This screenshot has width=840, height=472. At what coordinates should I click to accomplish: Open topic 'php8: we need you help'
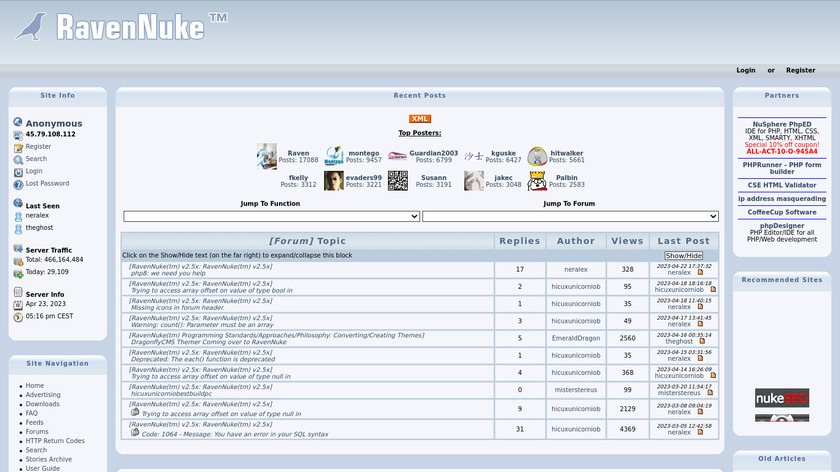click(168, 273)
